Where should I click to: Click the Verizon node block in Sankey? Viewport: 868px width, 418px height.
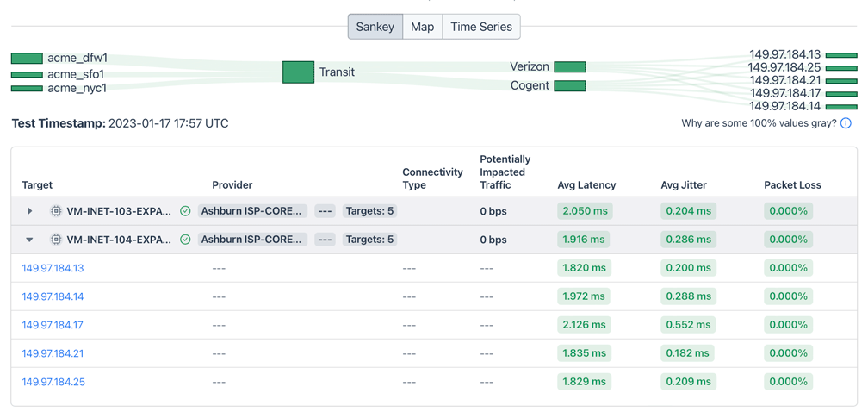(x=569, y=66)
